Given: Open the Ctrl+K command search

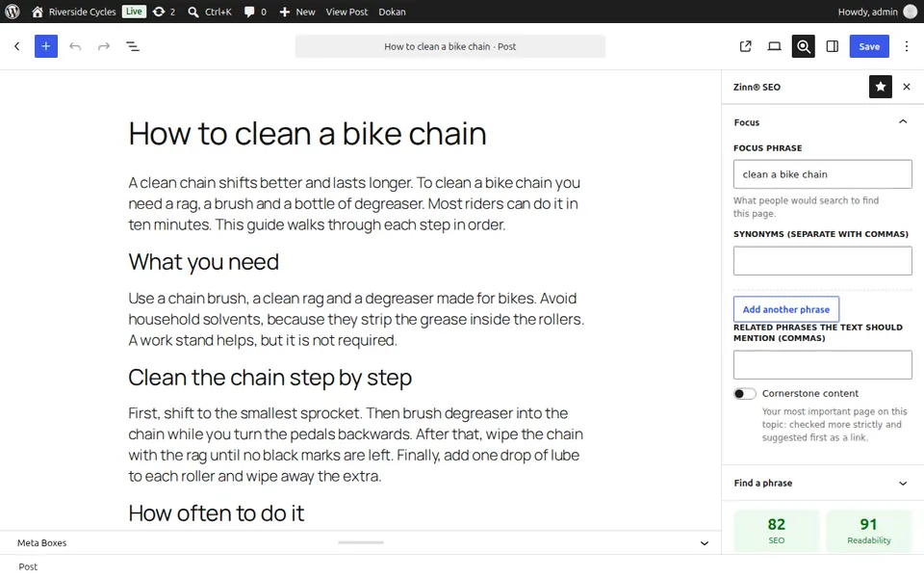Looking at the screenshot, I should (x=210, y=12).
